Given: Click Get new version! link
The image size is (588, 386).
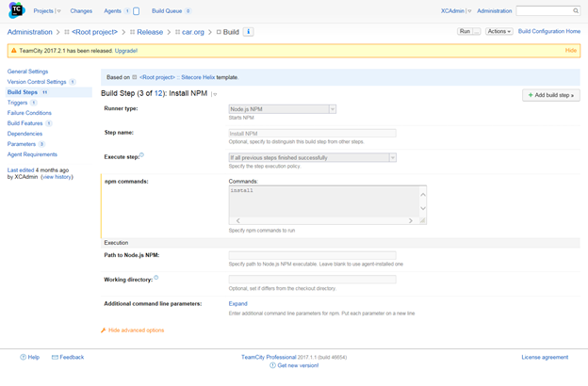Looking at the screenshot, I should tap(298, 365).
